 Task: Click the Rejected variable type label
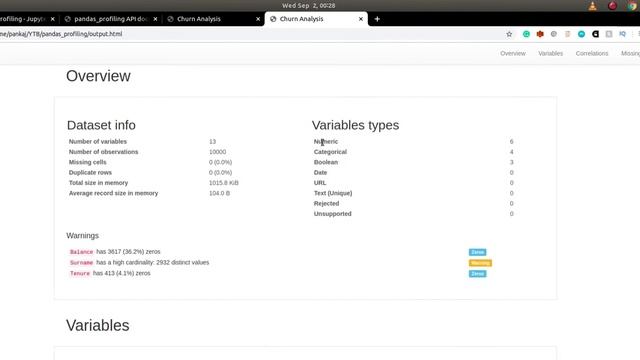coord(326,203)
